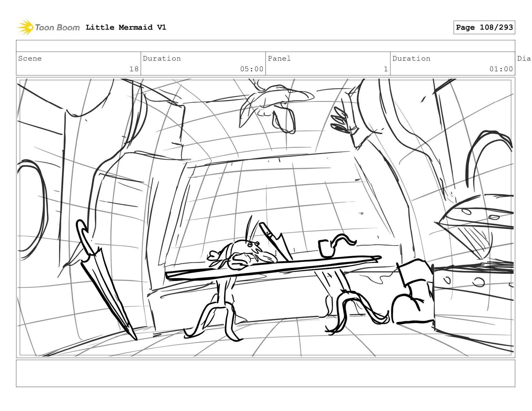Select the Panel label

click(x=279, y=58)
